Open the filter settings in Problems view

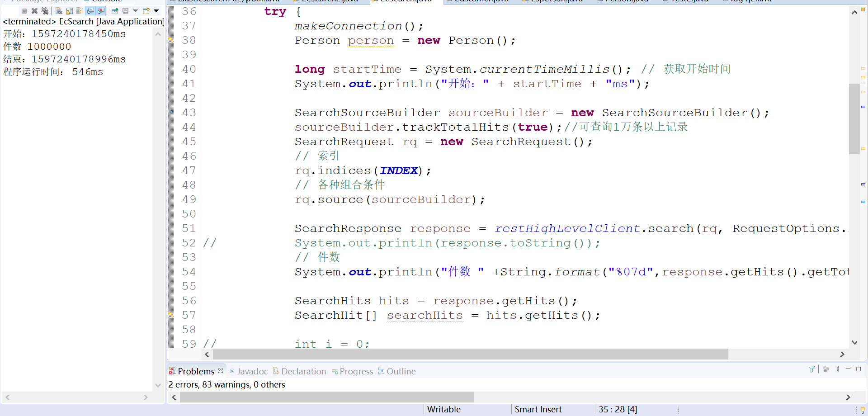click(811, 369)
